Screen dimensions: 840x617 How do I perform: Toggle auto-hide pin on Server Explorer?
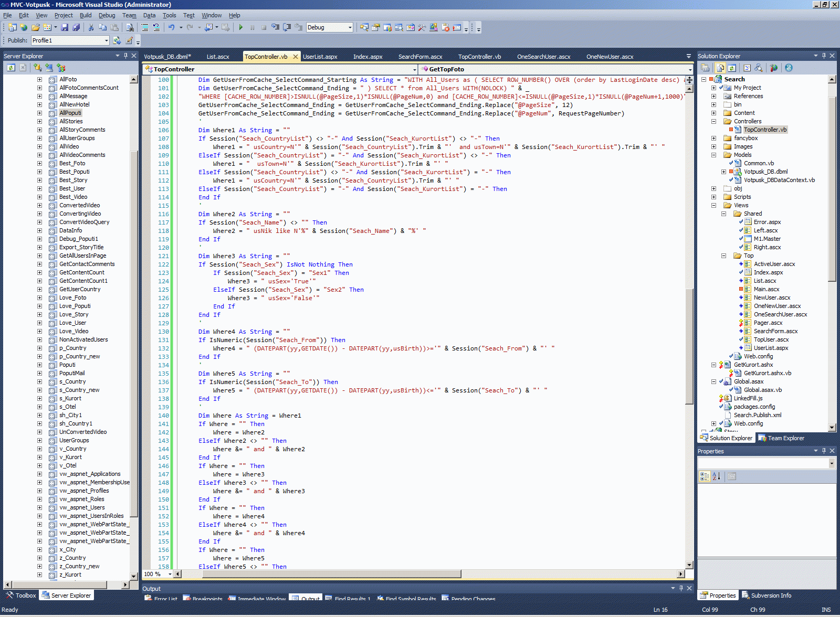[x=125, y=56]
